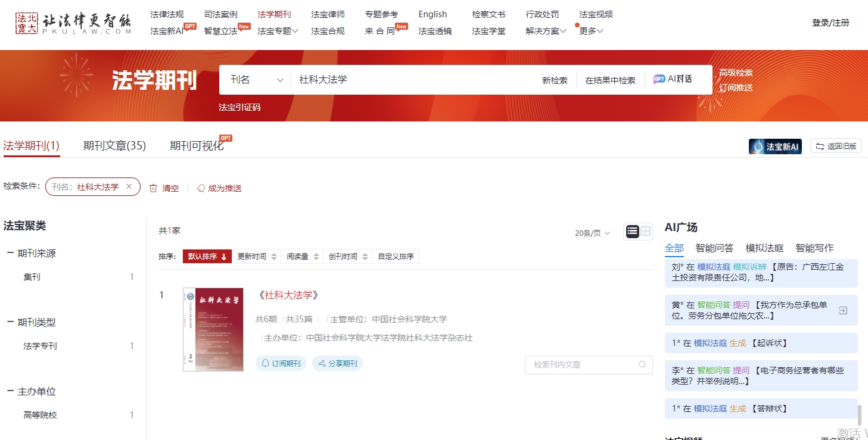
Task: Filter by 高等院校 under 主办单位
Action: (41, 415)
